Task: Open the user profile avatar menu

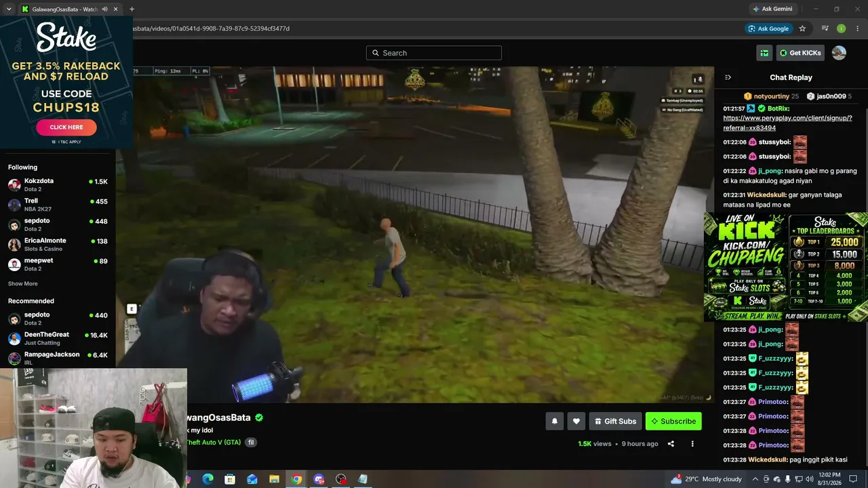Action: pyautogui.click(x=839, y=53)
